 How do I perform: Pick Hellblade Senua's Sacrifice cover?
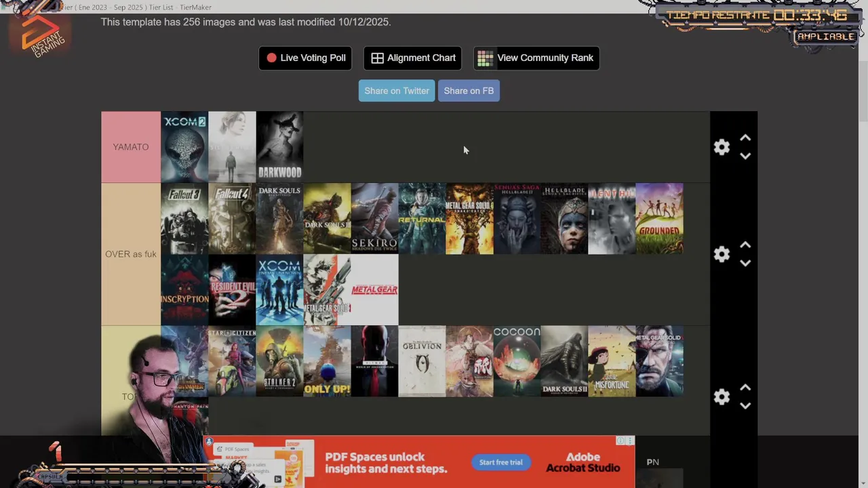pos(564,218)
